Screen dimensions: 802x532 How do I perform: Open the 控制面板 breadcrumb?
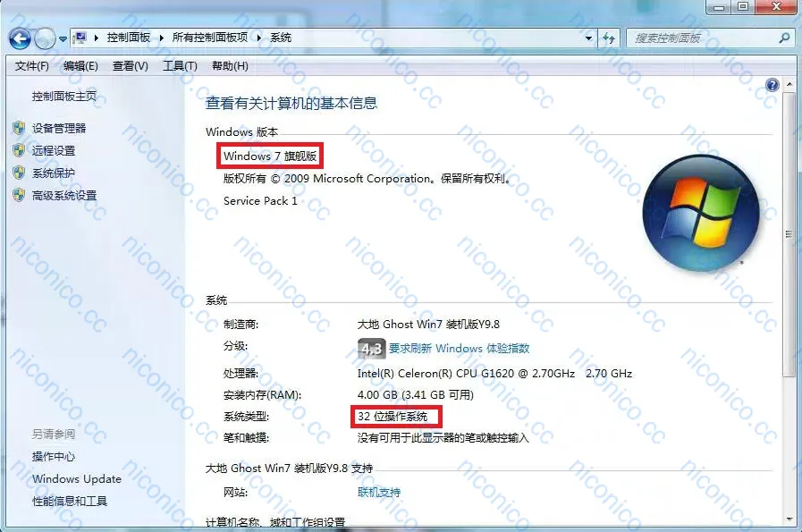129,38
